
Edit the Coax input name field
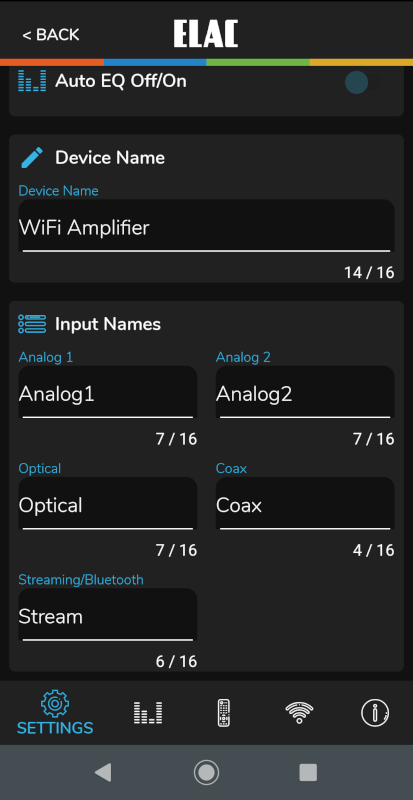point(305,504)
